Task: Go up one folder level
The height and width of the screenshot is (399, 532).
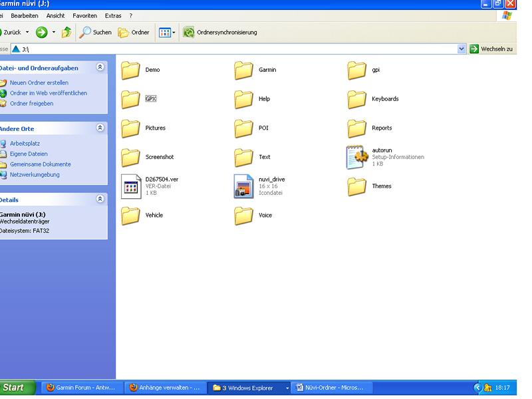Action: [67, 33]
